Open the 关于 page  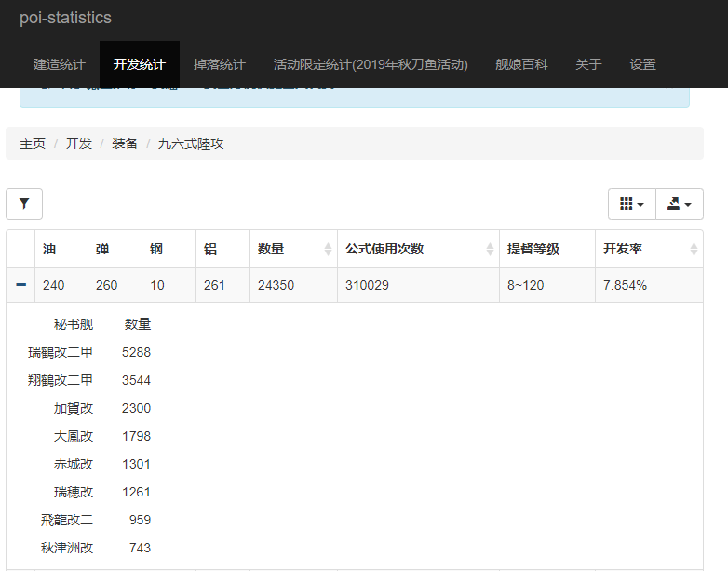point(588,64)
